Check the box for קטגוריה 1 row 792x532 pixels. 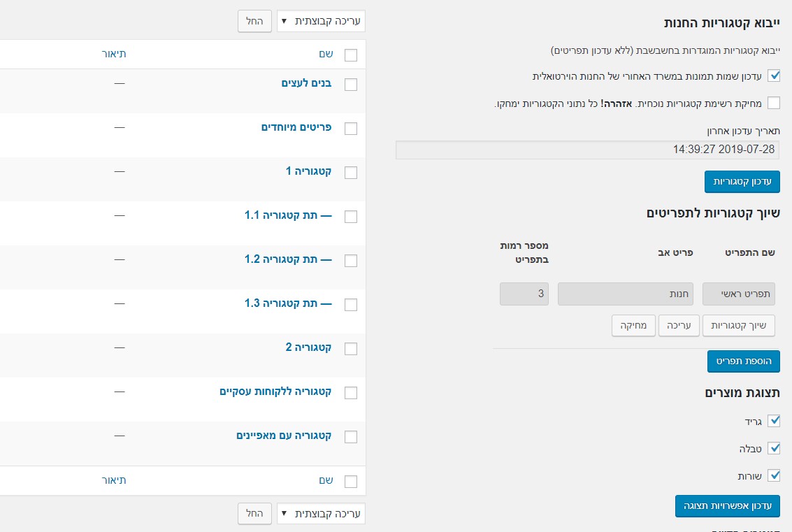[x=350, y=172]
